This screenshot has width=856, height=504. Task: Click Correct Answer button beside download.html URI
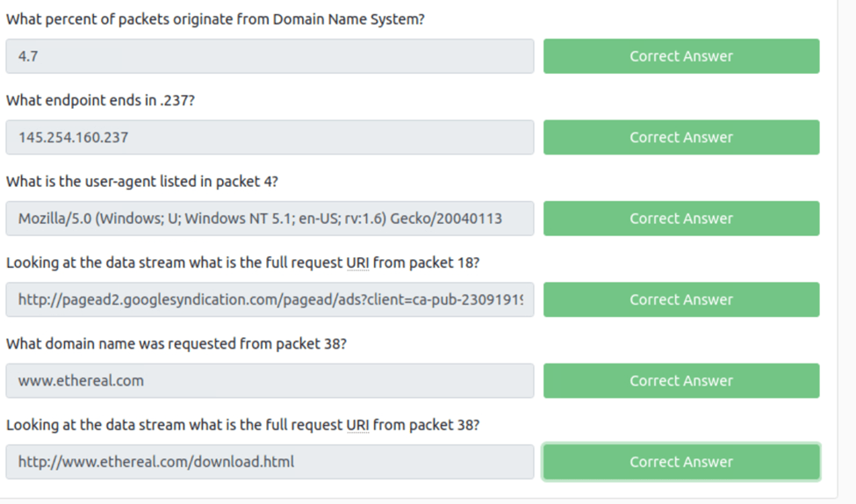(681, 462)
